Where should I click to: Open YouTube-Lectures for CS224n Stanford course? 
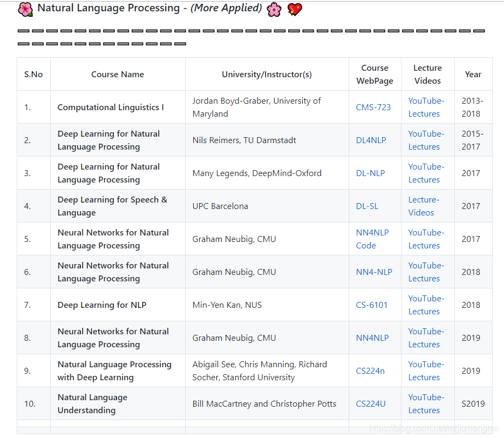tap(426, 371)
